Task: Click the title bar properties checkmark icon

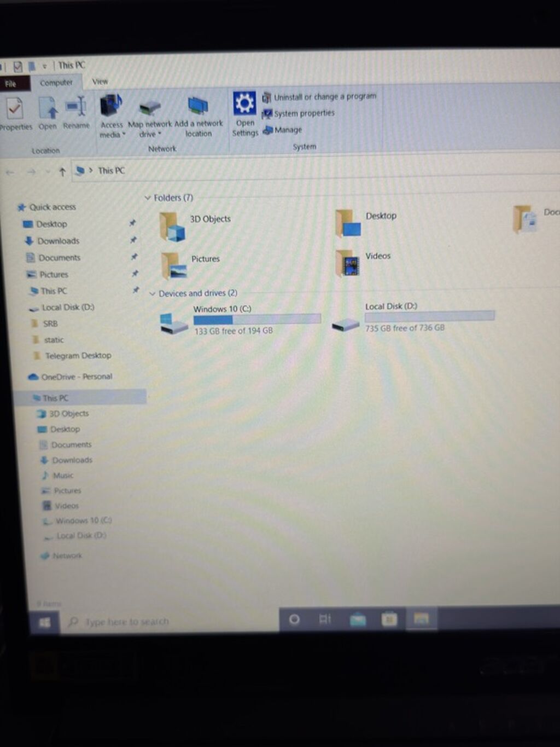Action: coord(18,67)
